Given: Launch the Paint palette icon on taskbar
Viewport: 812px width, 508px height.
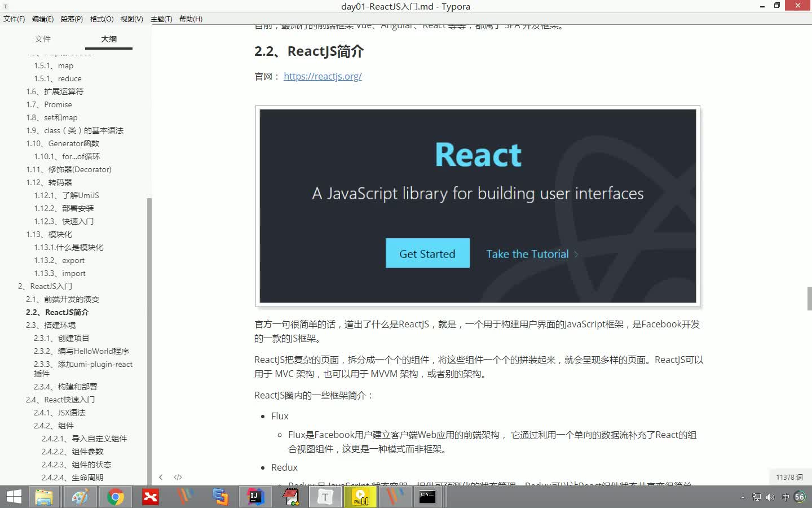Looking at the screenshot, I should 80,497.
